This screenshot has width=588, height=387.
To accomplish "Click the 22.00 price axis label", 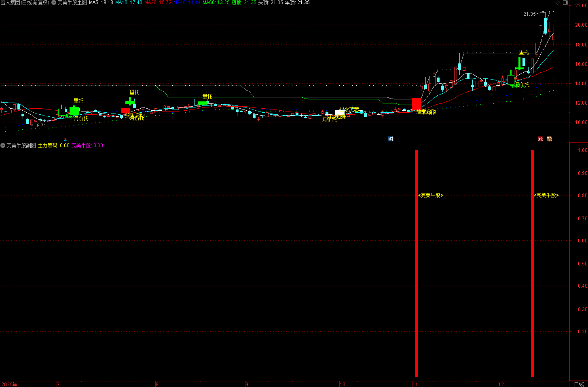I will coord(581,6).
